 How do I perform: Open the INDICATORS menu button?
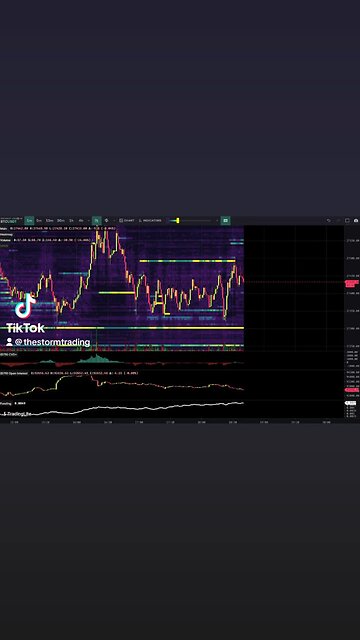[150, 220]
